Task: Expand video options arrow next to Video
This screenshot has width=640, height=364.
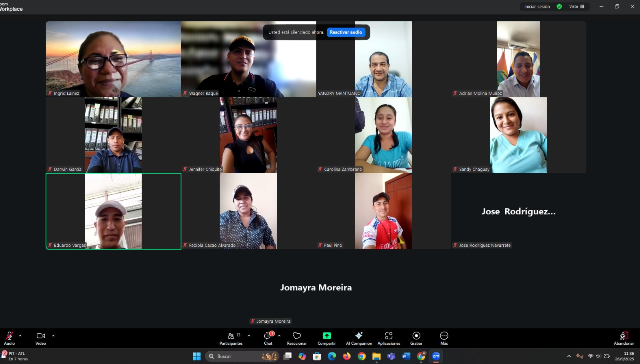Action: [53, 336]
